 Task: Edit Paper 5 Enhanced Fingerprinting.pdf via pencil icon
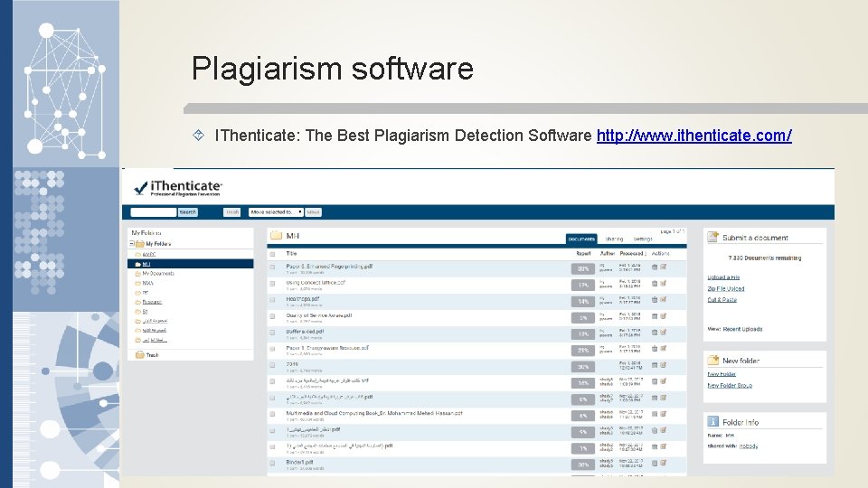coord(663,267)
